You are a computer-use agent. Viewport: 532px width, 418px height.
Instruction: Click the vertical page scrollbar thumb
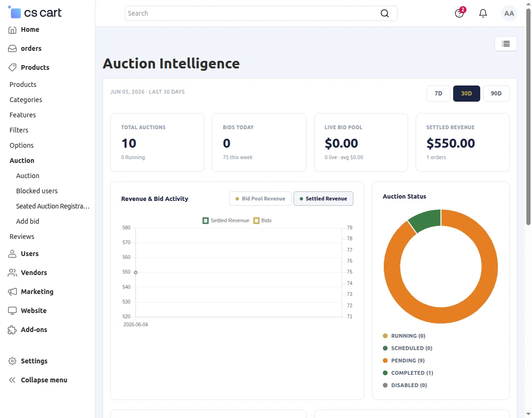pos(528,116)
